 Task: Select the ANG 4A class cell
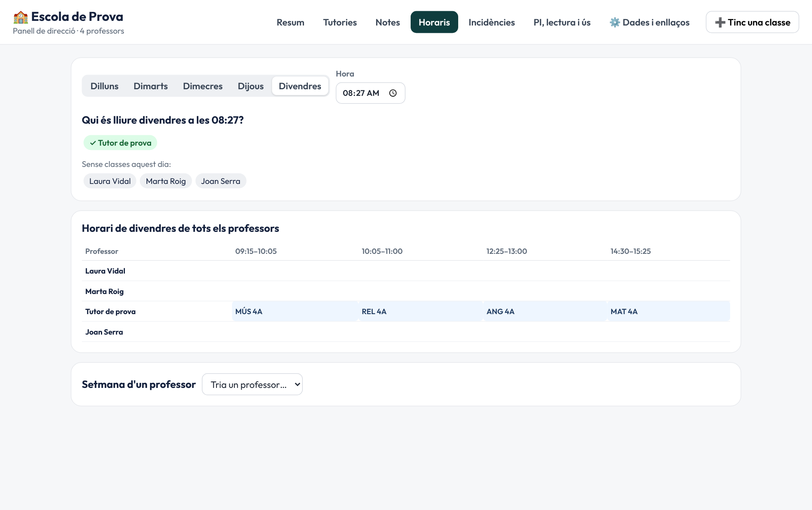click(545, 311)
